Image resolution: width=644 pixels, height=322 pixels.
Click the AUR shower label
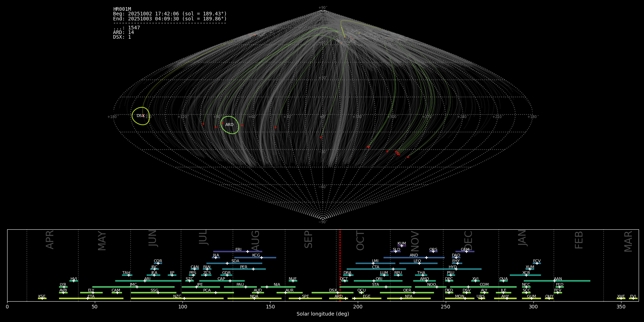coord(289,291)
